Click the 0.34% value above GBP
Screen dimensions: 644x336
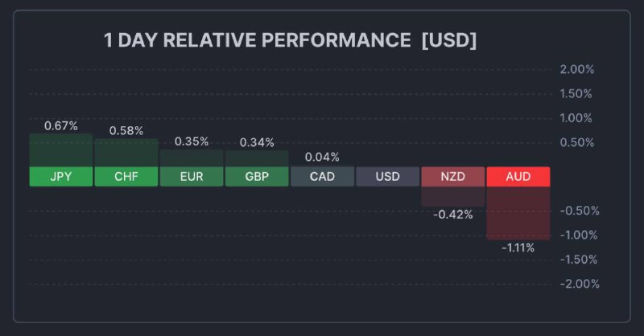[x=257, y=142]
